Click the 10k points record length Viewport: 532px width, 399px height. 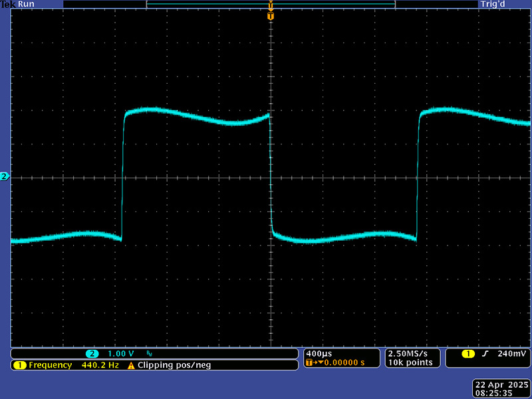(410, 362)
